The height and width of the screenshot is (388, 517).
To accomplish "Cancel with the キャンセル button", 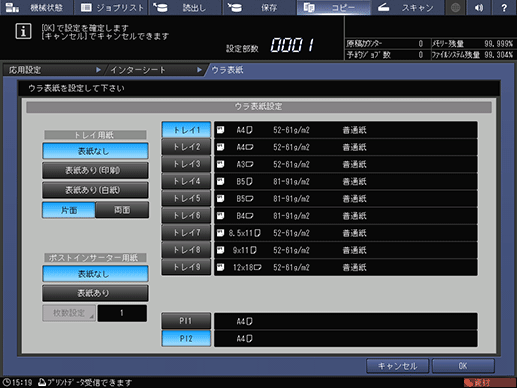I will (397, 366).
